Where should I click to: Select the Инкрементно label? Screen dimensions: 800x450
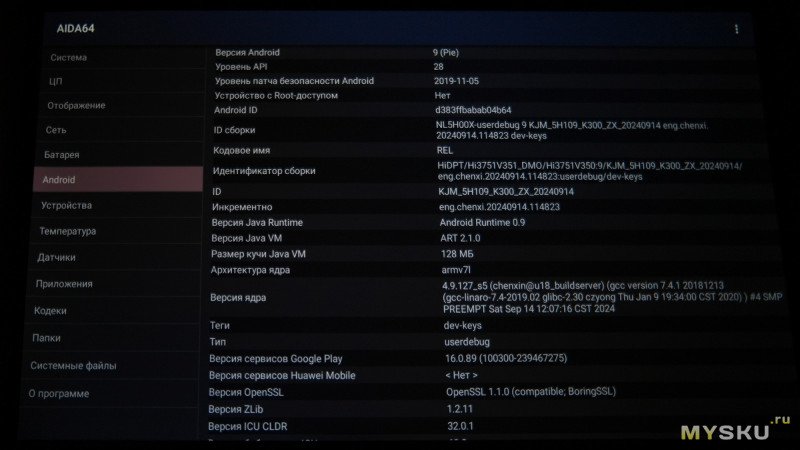[x=242, y=207]
